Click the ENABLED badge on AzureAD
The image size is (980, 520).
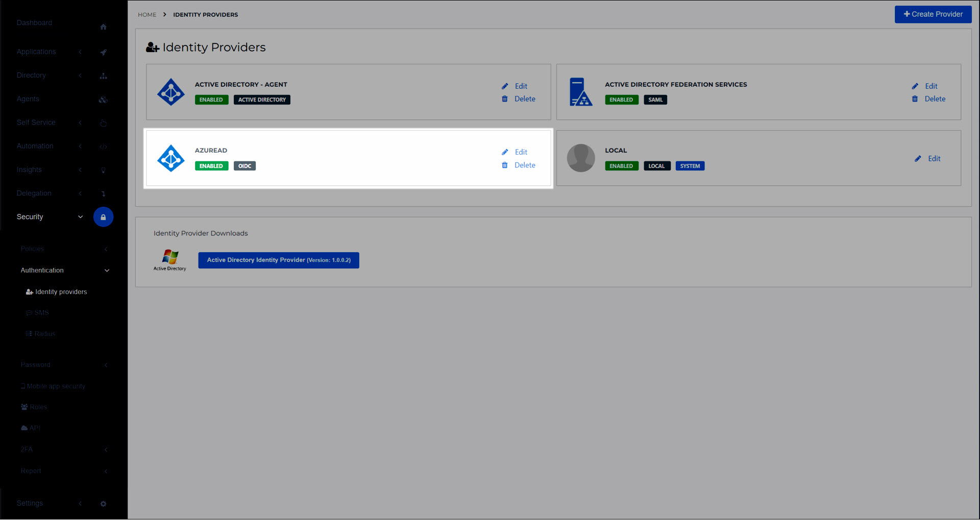pos(211,166)
